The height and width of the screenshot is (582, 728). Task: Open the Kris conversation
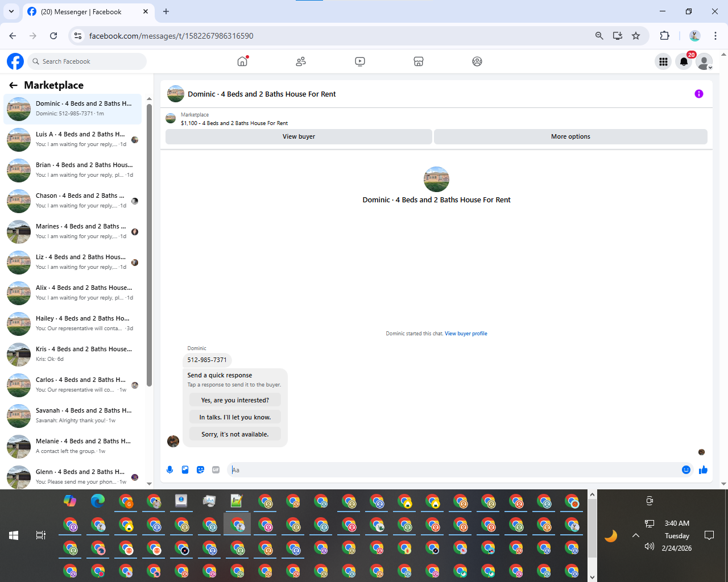73,354
